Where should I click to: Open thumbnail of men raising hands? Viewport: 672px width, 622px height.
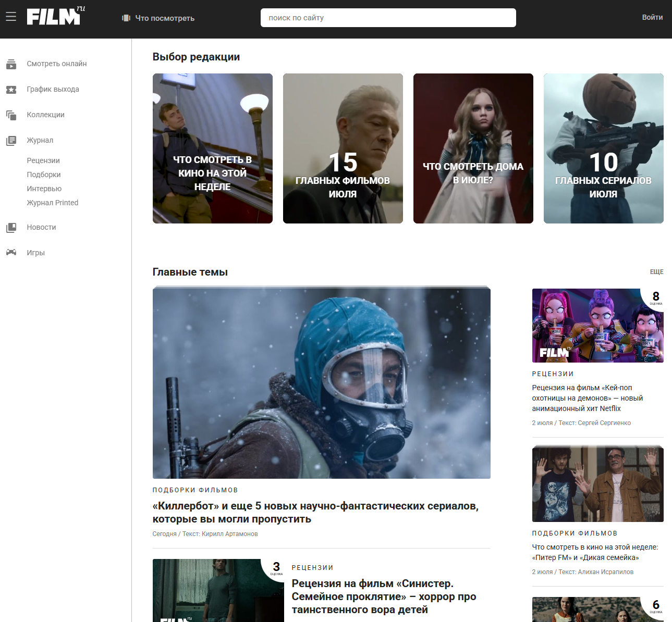pyautogui.click(x=598, y=484)
